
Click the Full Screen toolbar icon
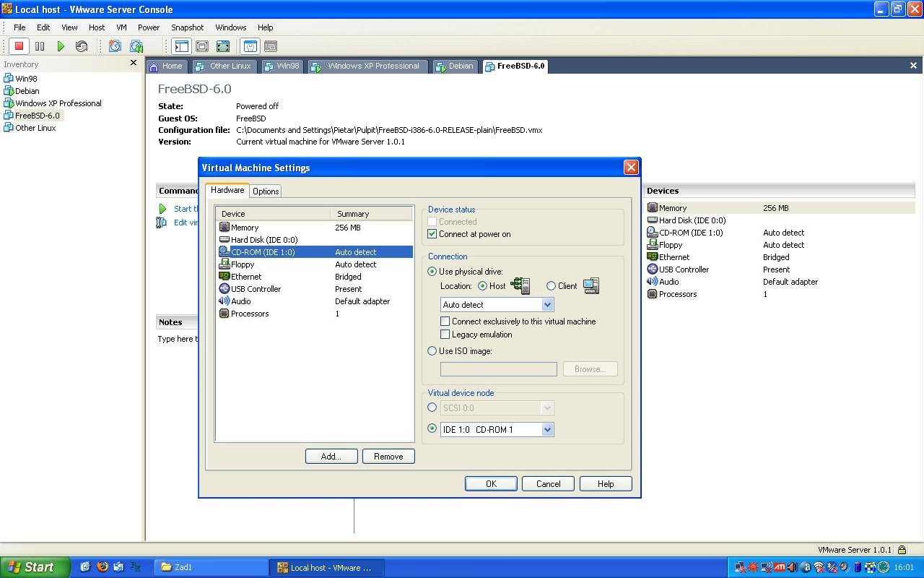(223, 46)
